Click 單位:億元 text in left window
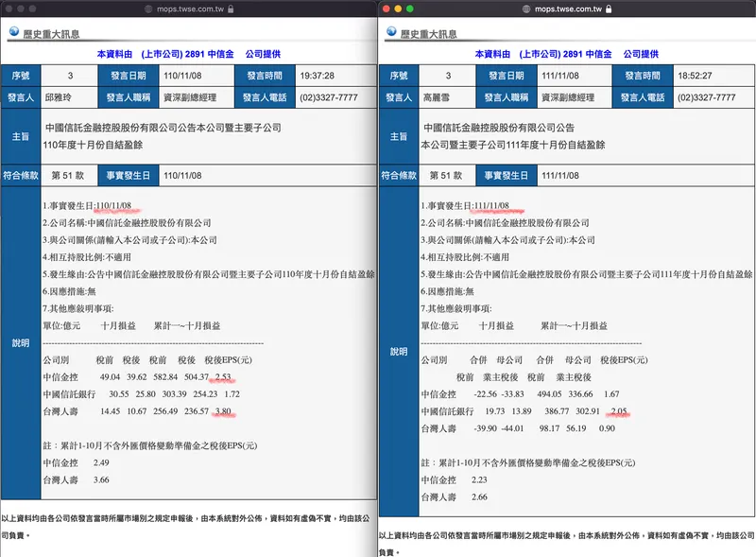 click(61, 326)
